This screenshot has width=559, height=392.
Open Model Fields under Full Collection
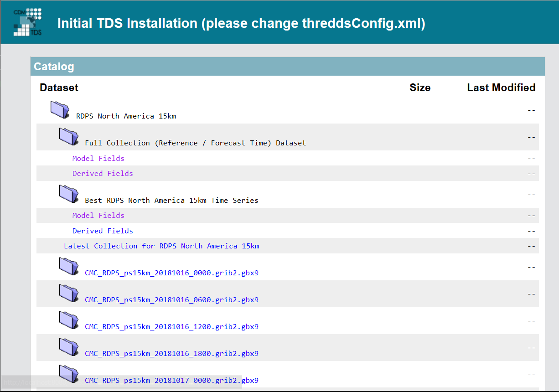(98, 158)
